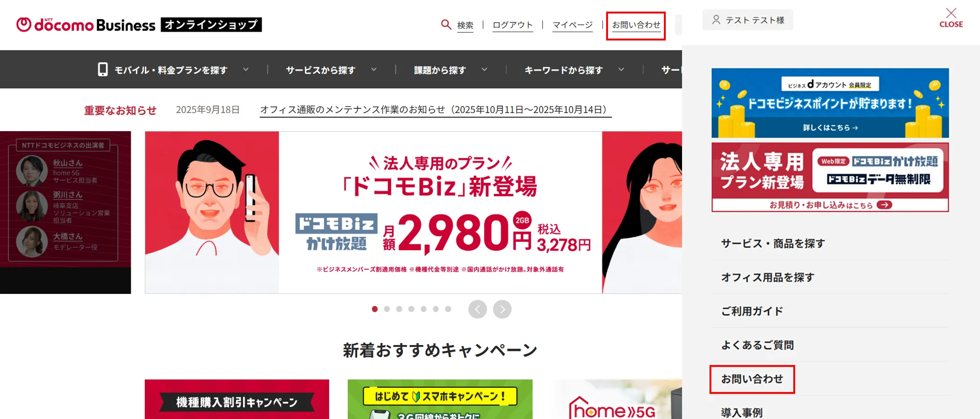Screen dimensions: 980x419
Task: Open the 機種購入割引キャンペーン thumbnail
Action: pyautogui.click(x=237, y=399)
